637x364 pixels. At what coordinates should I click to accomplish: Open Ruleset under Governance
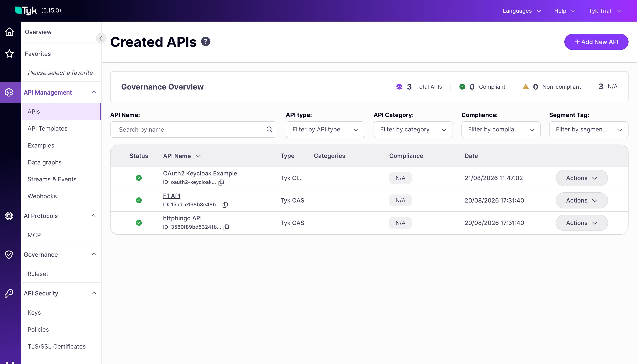(38, 274)
